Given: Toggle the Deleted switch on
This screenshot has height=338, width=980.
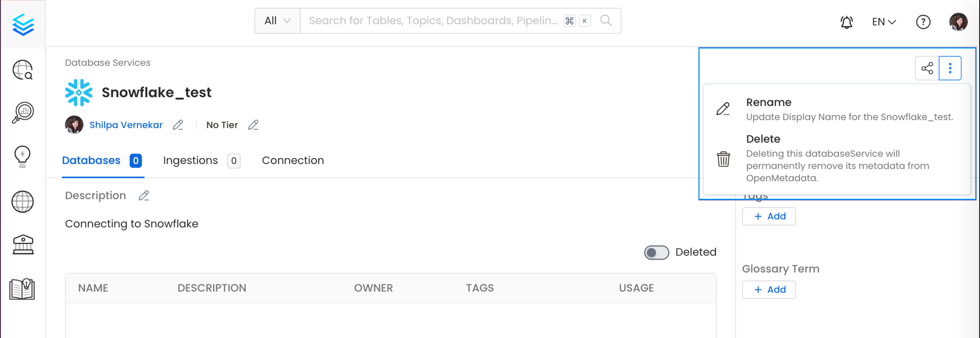Looking at the screenshot, I should [x=656, y=252].
